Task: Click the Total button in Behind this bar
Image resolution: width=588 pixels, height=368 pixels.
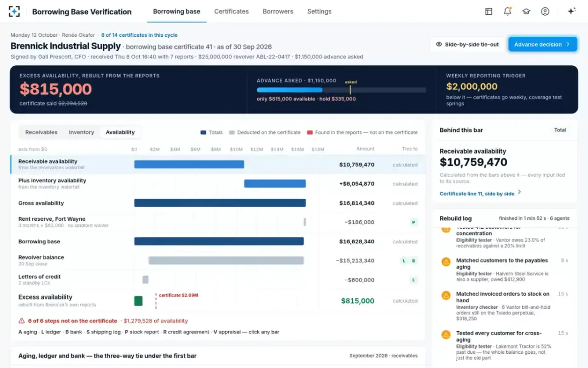Action: (560, 130)
